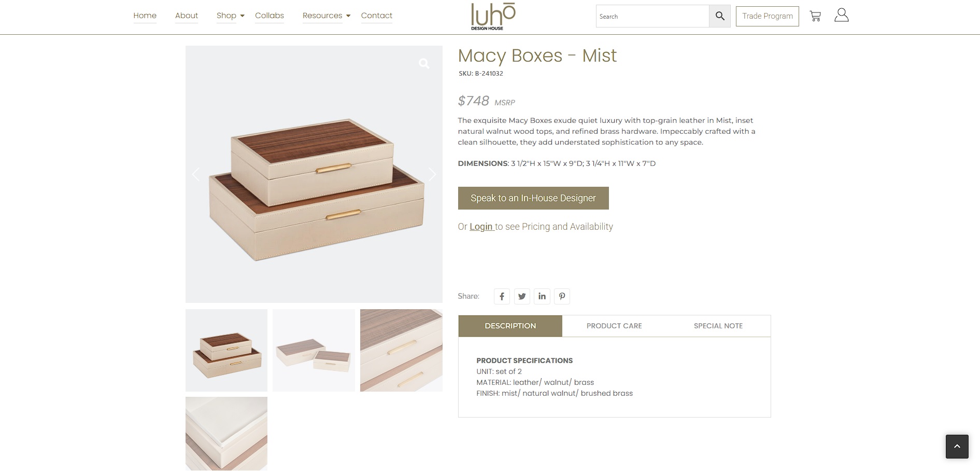Follow the Login link for pricing
Image resolution: width=980 pixels, height=471 pixels.
click(x=481, y=227)
